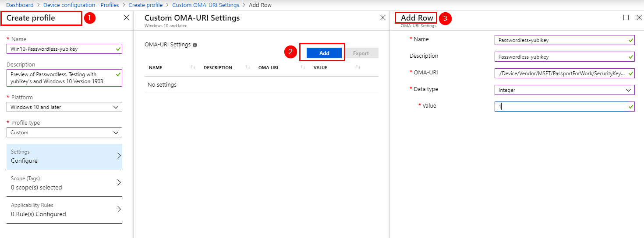Open Settings Configure section
This screenshot has height=238, width=644.
coord(64,157)
